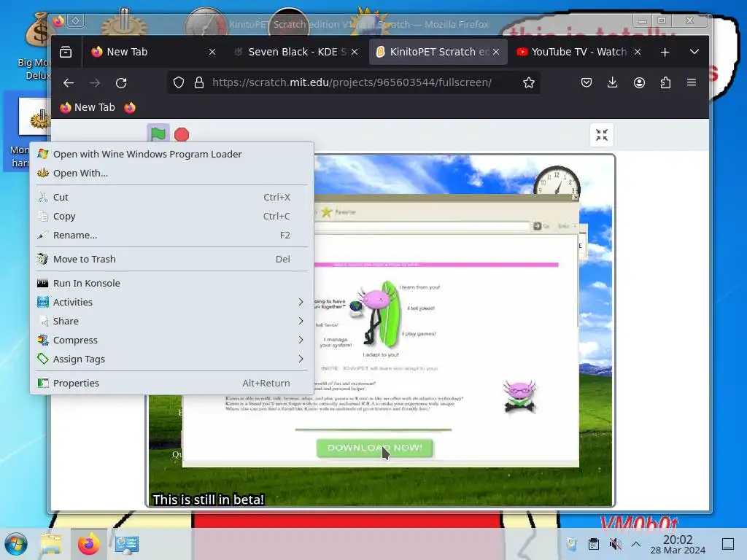Open extensions puzzle icon
The height and width of the screenshot is (560, 747).
tap(665, 82)
